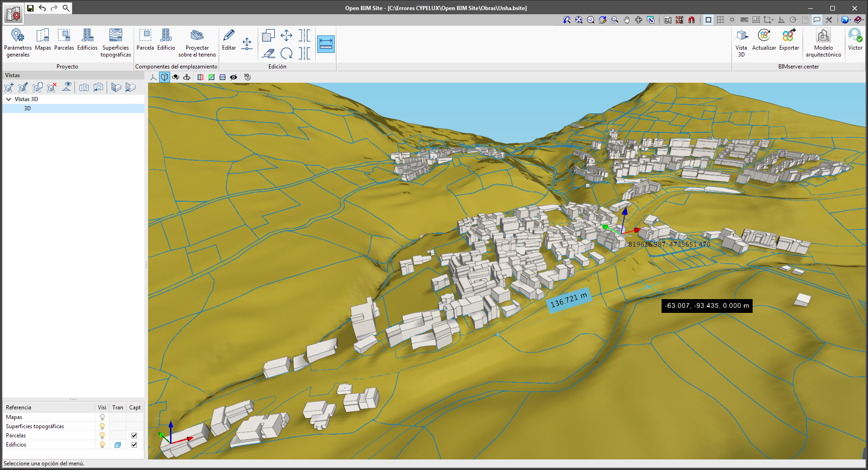Toggle the measure ruler tool

pyautogui.click(x=325, y=44)
